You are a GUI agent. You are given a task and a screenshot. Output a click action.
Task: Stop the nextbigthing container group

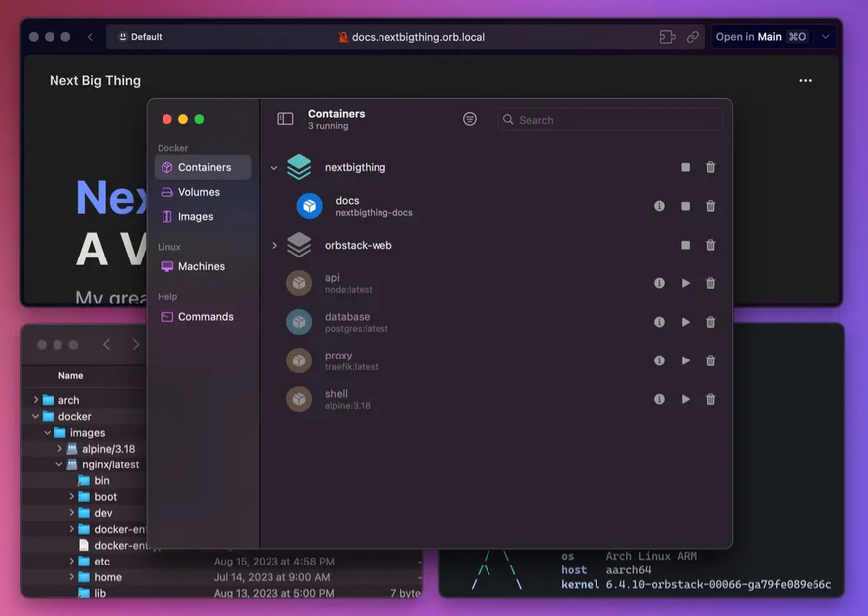click(x=685, y=168)
